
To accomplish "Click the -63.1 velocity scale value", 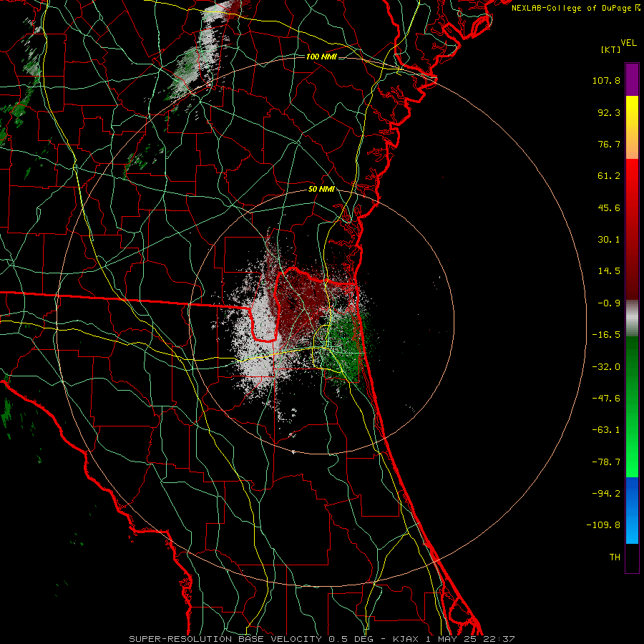I will click(606, 430).
